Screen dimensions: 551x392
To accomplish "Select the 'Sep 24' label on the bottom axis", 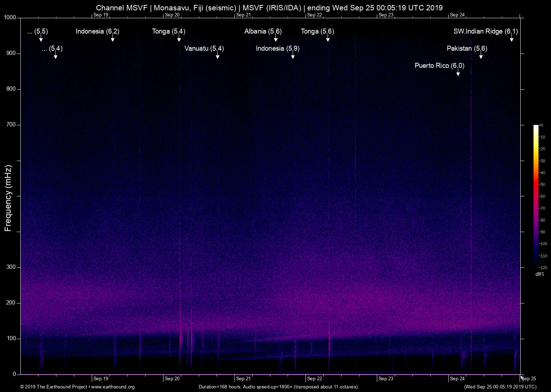I will pos(458,379).
